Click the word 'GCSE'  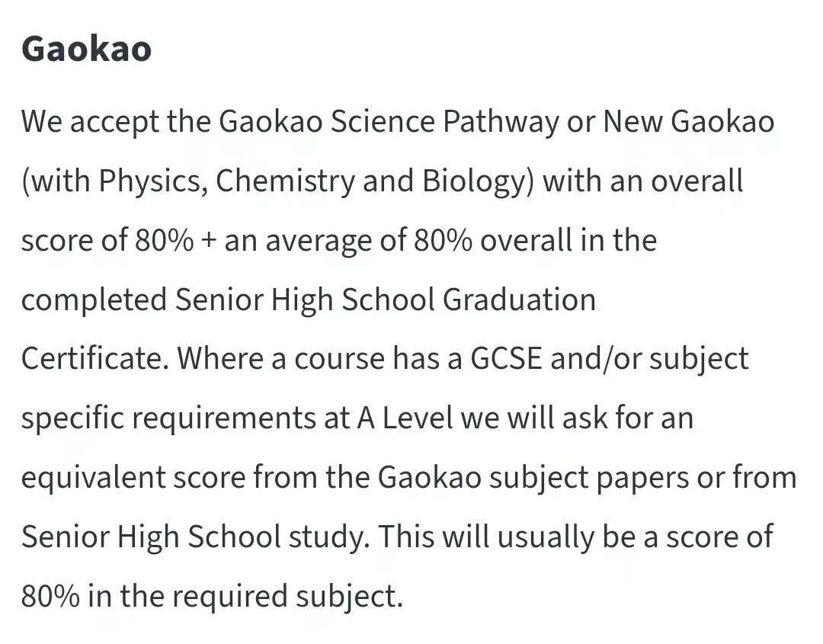(x=506, y=359)
